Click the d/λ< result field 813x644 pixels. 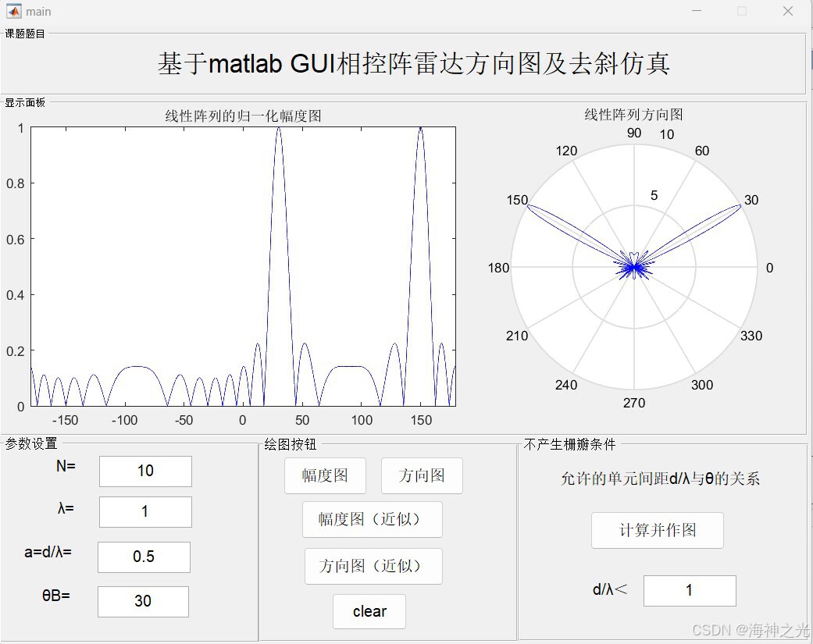(x=690, y=591)
